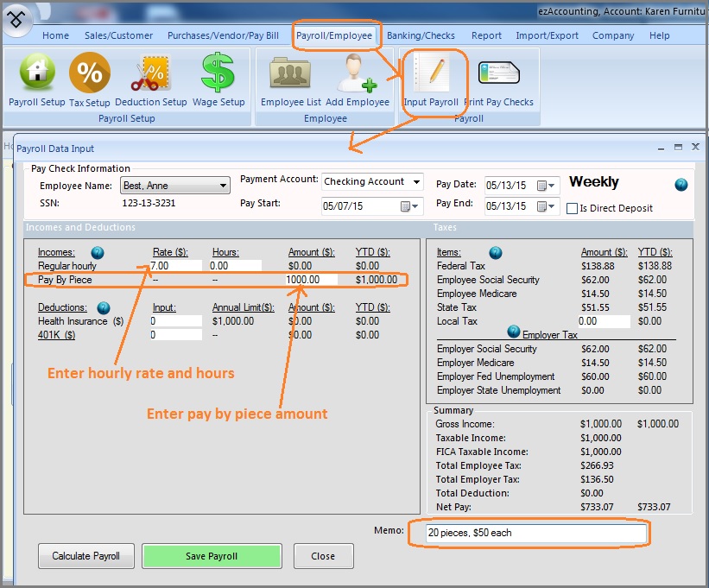
Task: Enable the Is Direct Deposit checkbox
Action: point(572,208)
